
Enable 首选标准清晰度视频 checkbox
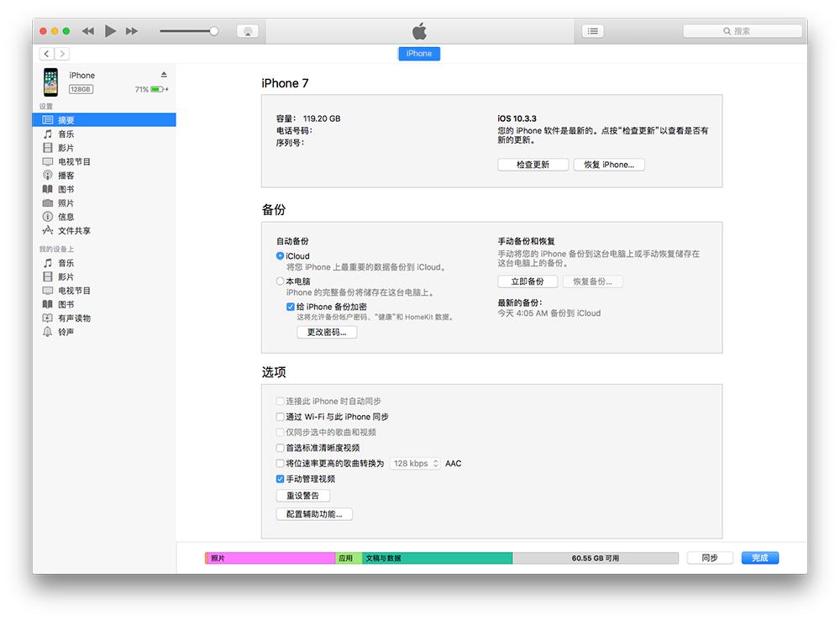point(280,448)
